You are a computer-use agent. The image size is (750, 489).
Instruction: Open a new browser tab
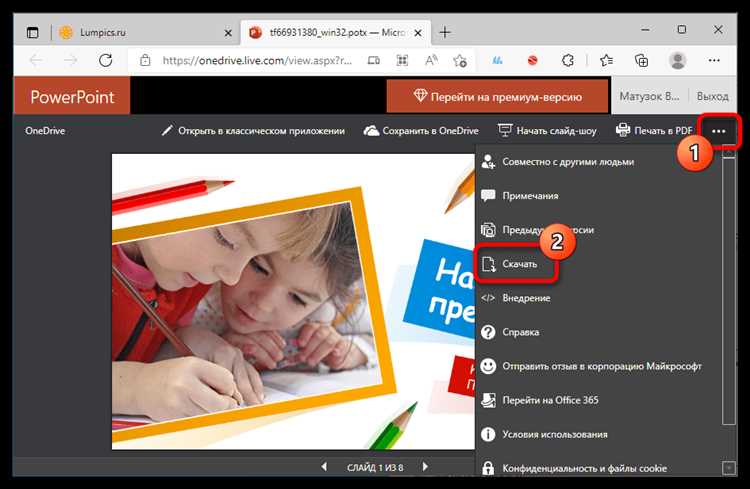point(445,32)
